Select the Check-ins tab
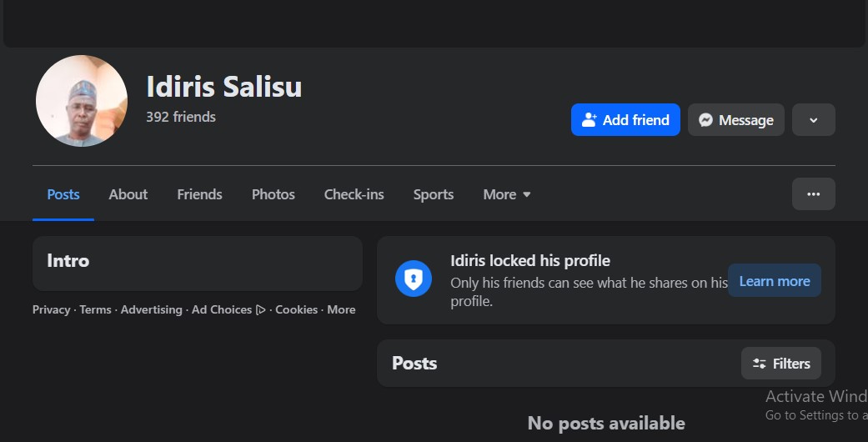868x442 pixels. point(354,194)
